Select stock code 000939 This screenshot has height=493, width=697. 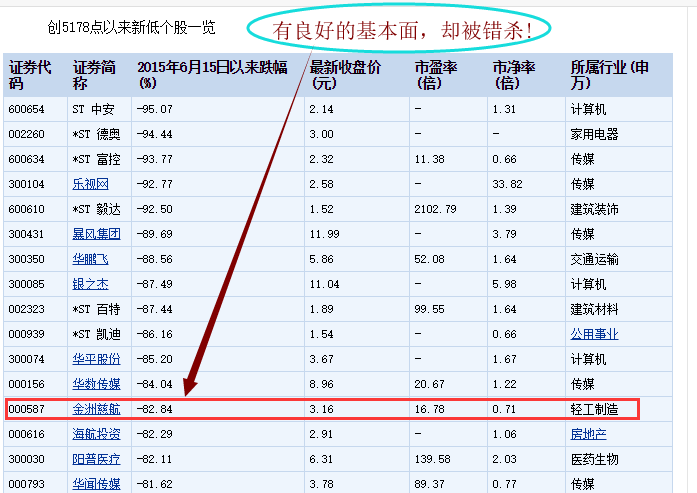click(26, 334)
